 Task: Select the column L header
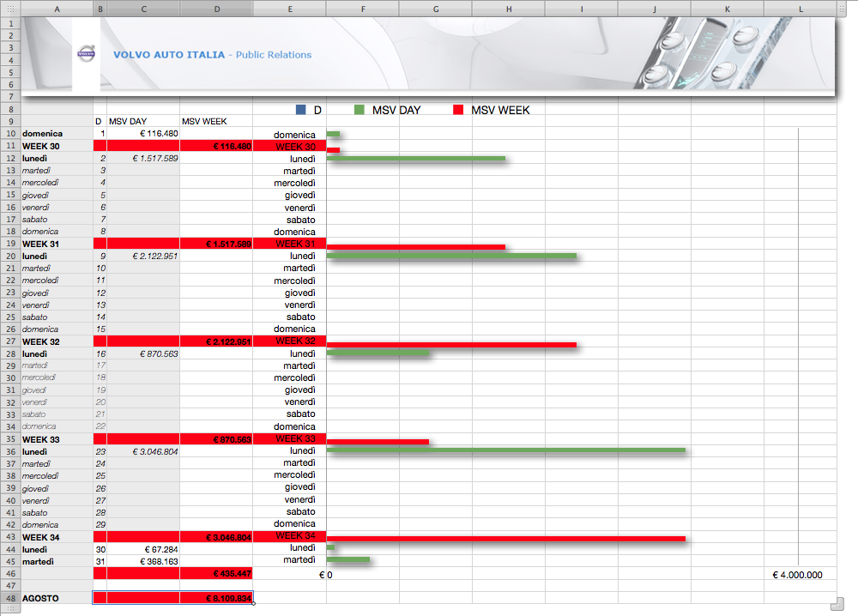(x=800, y=8)
